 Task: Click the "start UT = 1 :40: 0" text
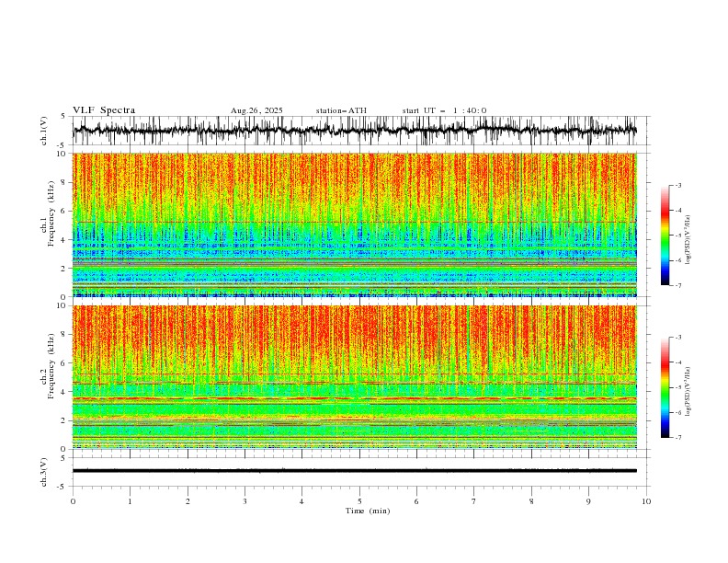coord(444,110)
